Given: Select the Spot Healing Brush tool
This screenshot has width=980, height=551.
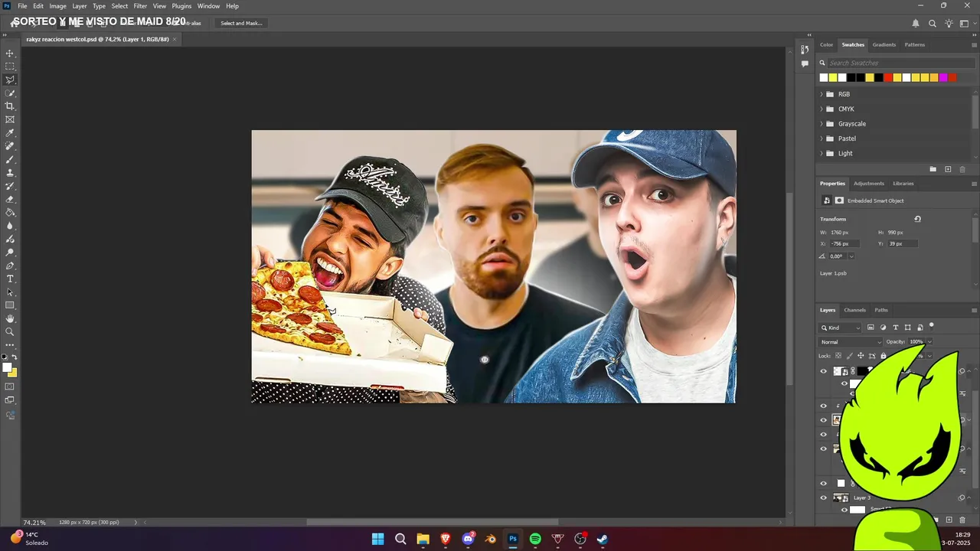Looking at the screenshot, I should (10, 146).
